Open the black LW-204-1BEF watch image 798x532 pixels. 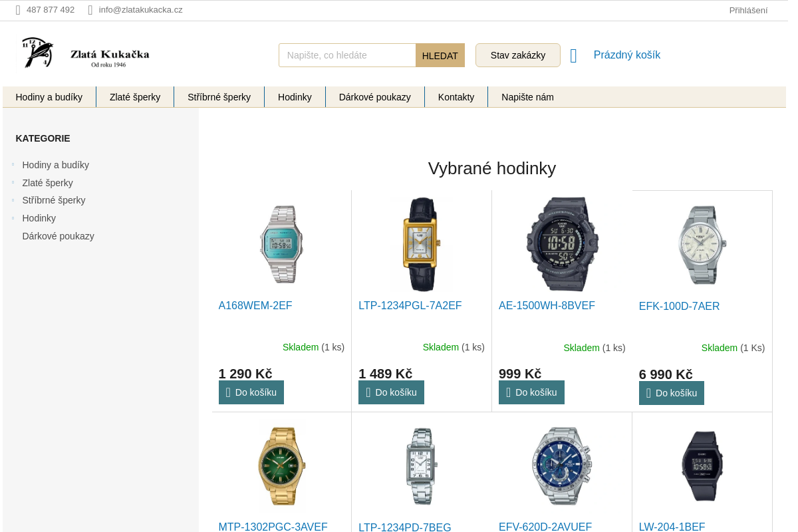pos(702,466)
